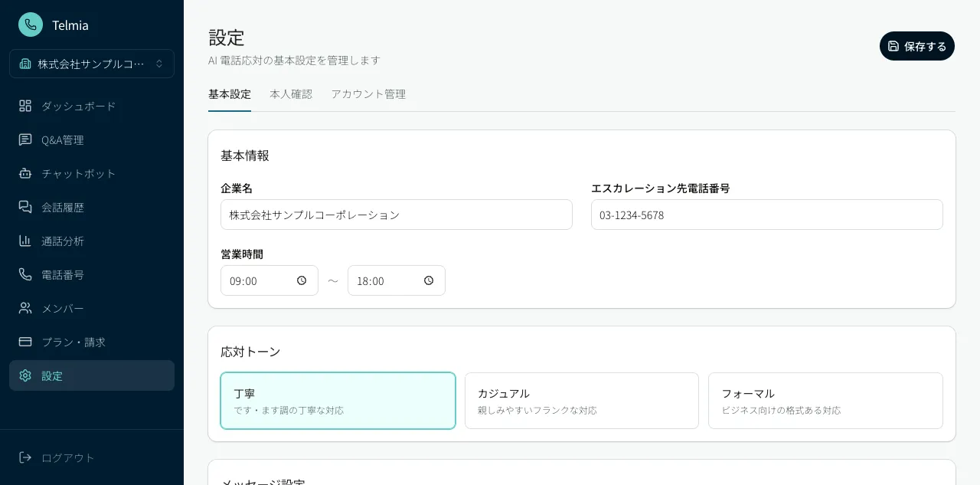Open チャットボット settings
The height and width of the screenshot is (485, 980).
[x=77, y=173]
